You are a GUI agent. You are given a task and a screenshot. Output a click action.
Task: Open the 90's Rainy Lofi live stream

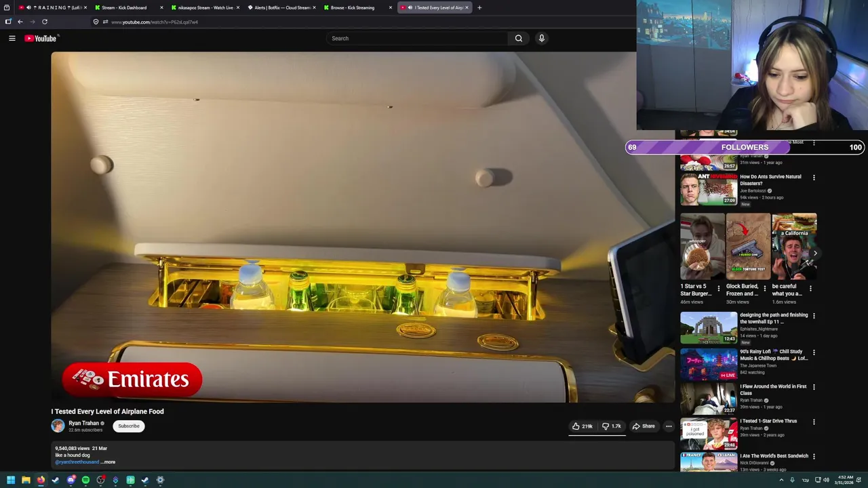[709, 364]
